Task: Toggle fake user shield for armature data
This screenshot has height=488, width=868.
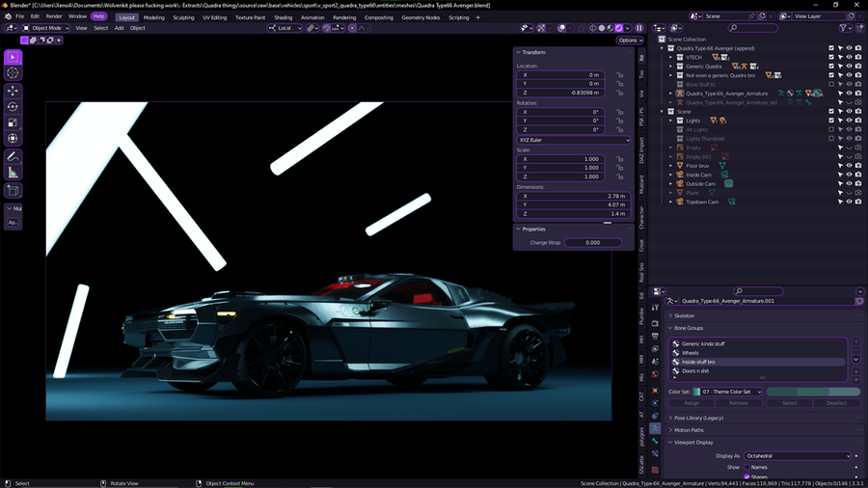Action: [859, 301]
